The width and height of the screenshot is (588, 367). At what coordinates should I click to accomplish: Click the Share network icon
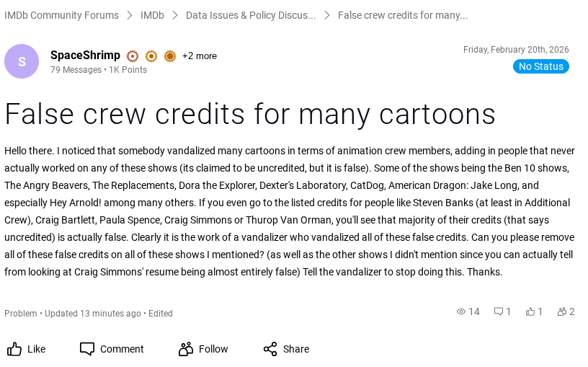point(270,349)
